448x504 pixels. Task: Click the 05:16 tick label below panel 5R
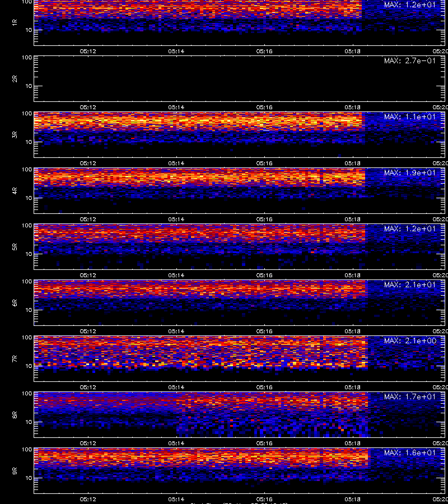tap(264, 275)
